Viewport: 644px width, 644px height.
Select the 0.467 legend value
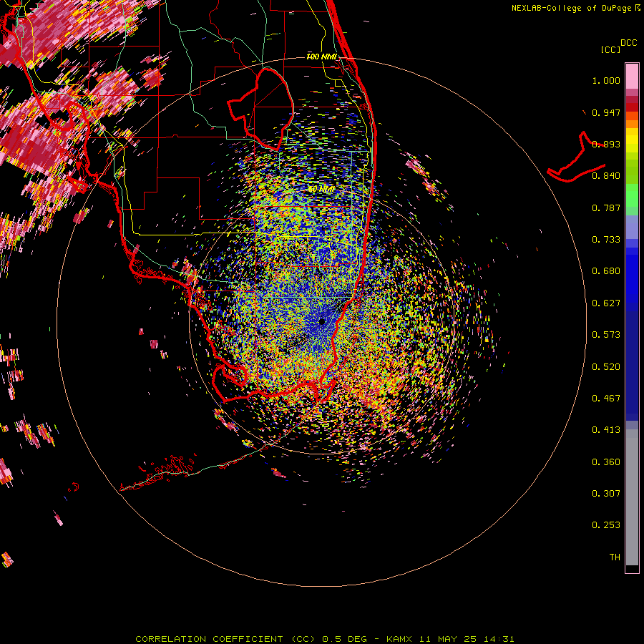pos(606,399)
